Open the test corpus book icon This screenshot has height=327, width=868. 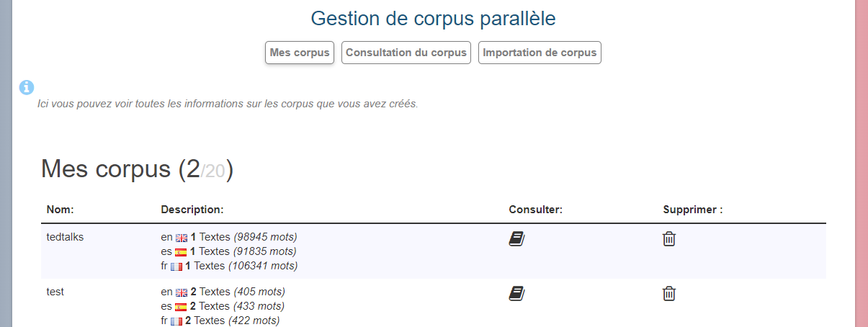tap(516, 293)
